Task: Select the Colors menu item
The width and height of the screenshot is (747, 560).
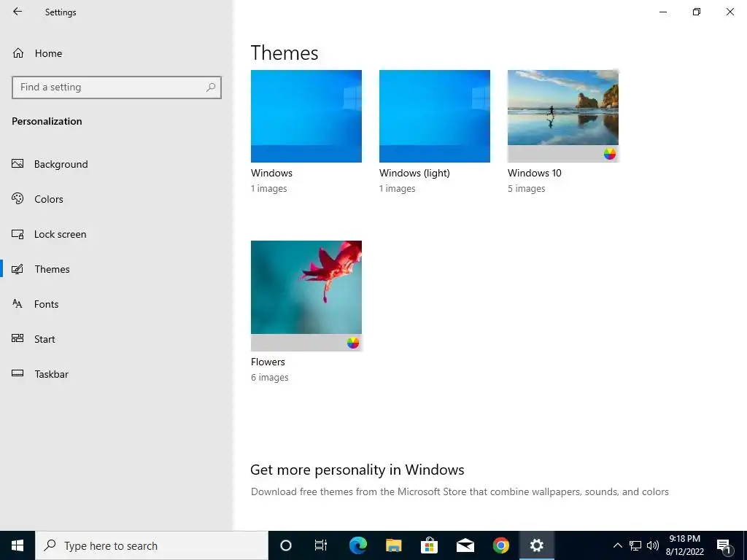Action: pyautogui.click(x=117, y=199)
